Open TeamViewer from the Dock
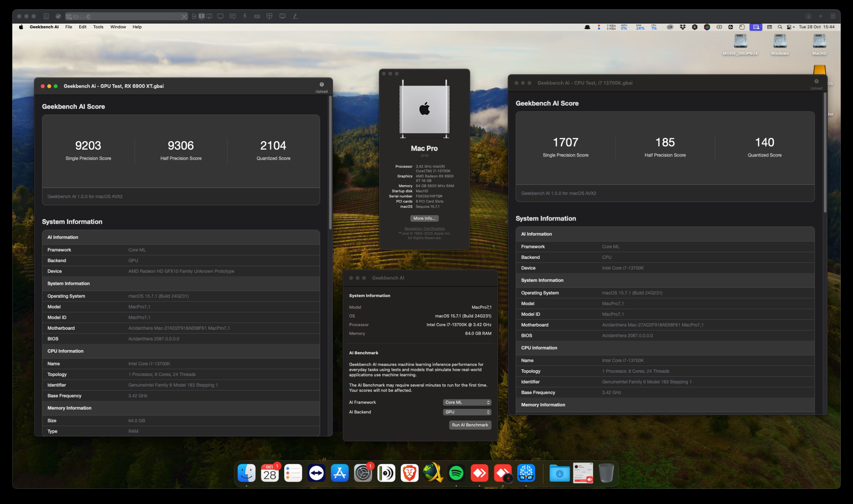Image resolution: width=853 pixels, height=504 pixels. click(x=316, y=473)
